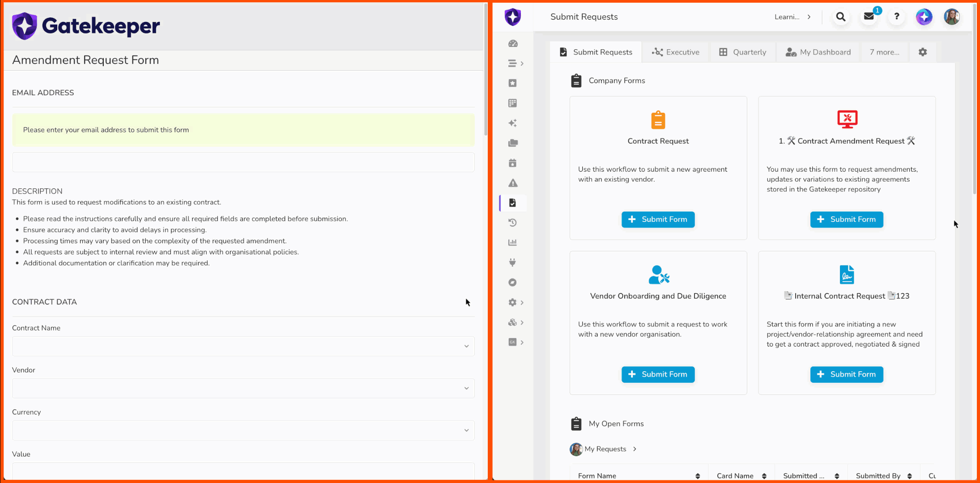Open the history clock icon in sidebar
The height and width of the screenshot is (483, 980).
(x=513, y=223)
